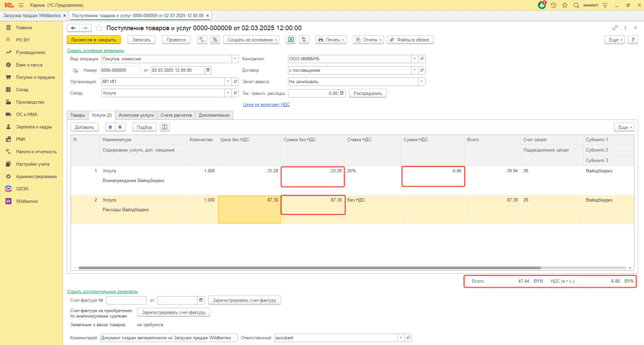The image size is (644, 345).
Task: Show Дт/Кт postings icon
Action: (202, 40)
